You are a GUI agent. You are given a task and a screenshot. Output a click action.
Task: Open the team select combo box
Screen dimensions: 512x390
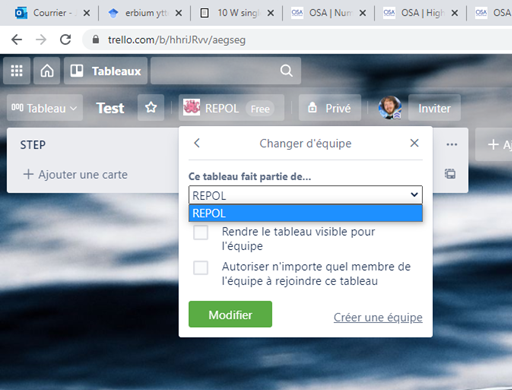click(x=305, y=195)
